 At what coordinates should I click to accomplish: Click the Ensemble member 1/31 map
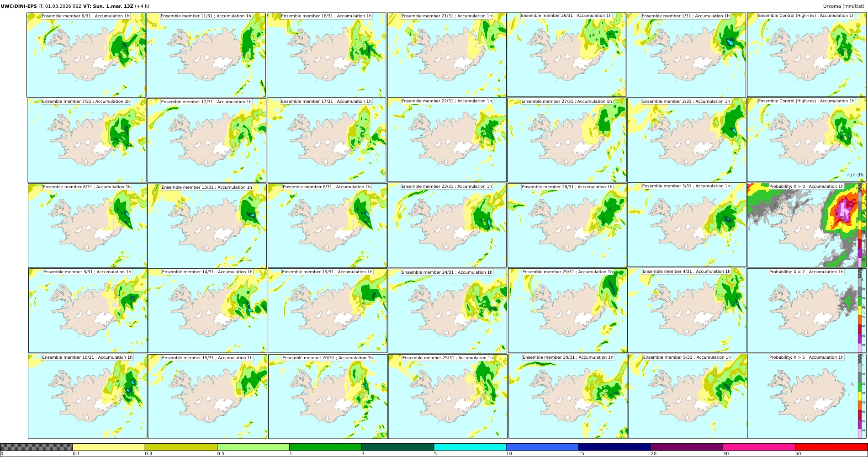(x=687, y=55)
